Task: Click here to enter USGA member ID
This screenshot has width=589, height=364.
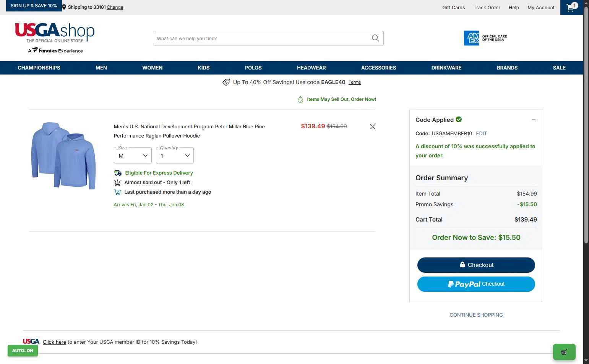Action: [54, 342]
